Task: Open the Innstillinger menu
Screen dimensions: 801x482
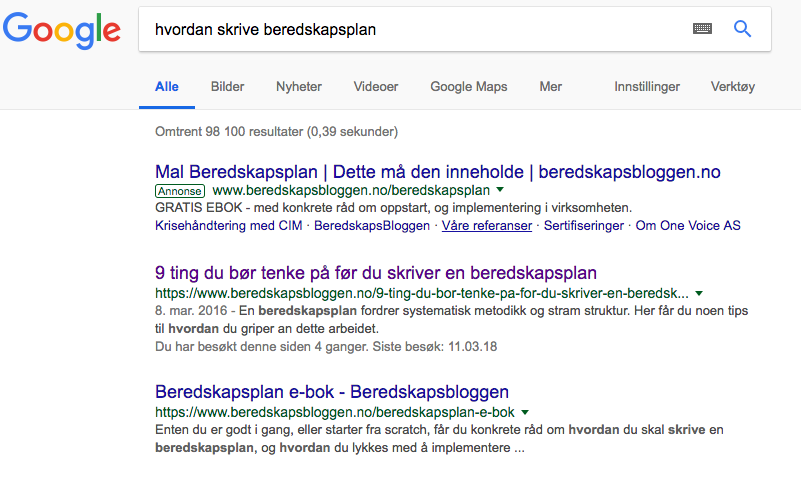Action: 646,87
